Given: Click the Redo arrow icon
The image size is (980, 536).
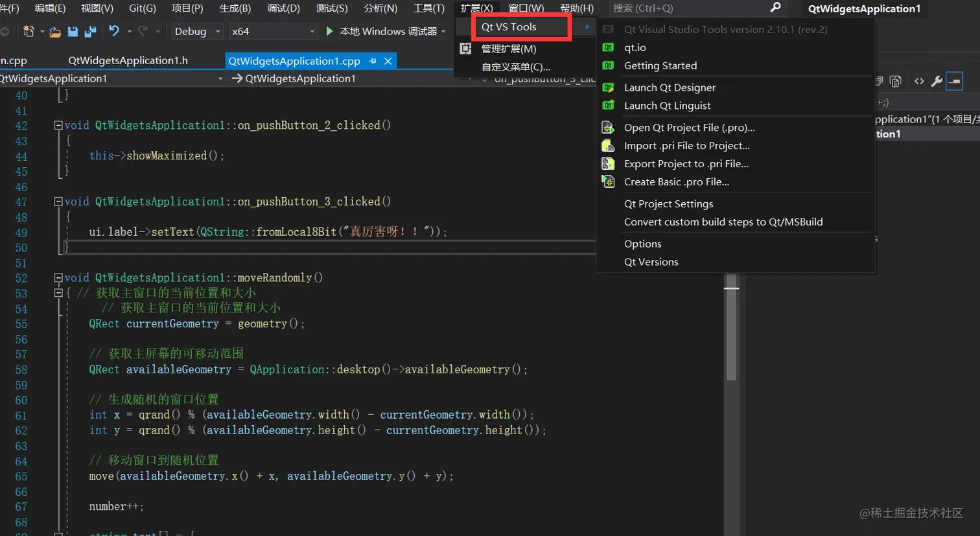Looking at the screenshot, I should [143, 31].
